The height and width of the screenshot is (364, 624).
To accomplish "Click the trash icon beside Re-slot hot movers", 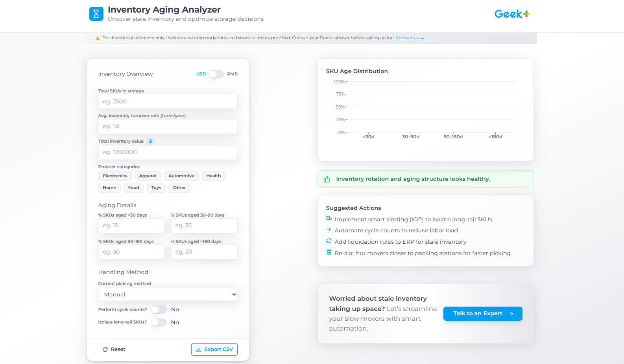I will pos(329,252).
